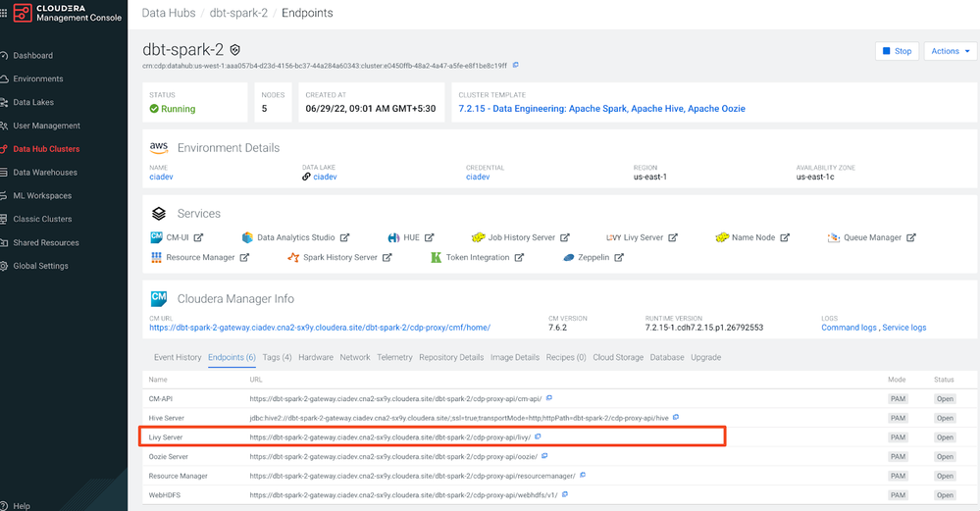Open ciadev environment name link
The image size is (980, 511).
161,177
